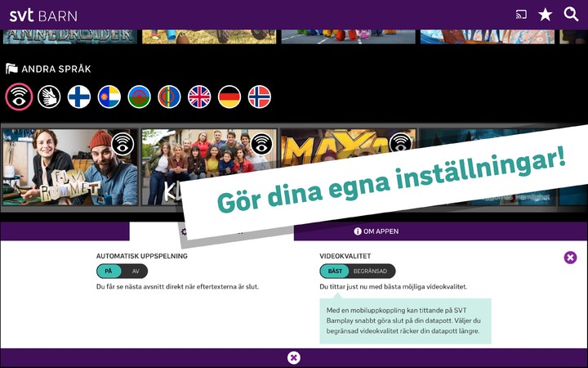The height and width of the screenshot is (368, 588).
Task: Select the audio description language icon
Action: click(x=19, y=96)
